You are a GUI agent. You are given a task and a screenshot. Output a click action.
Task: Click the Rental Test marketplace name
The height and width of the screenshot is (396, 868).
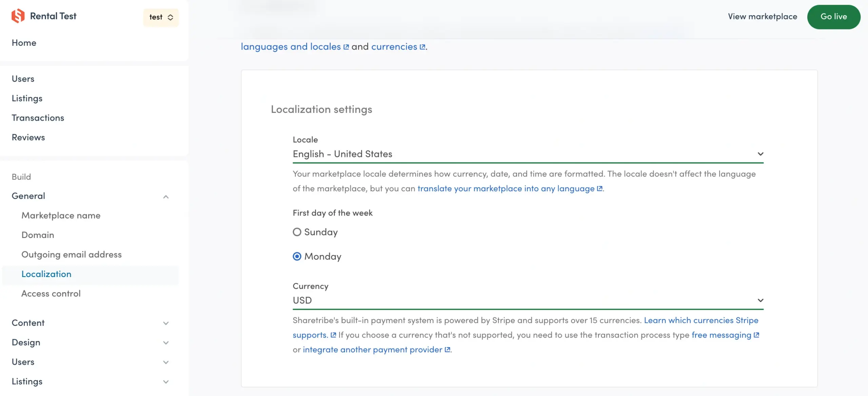(x=53, y=16)
